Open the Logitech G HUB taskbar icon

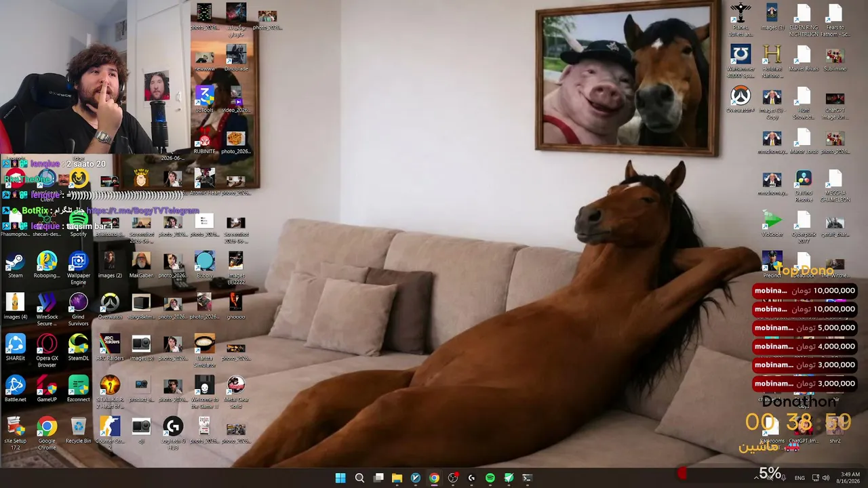tap(471, 478)
